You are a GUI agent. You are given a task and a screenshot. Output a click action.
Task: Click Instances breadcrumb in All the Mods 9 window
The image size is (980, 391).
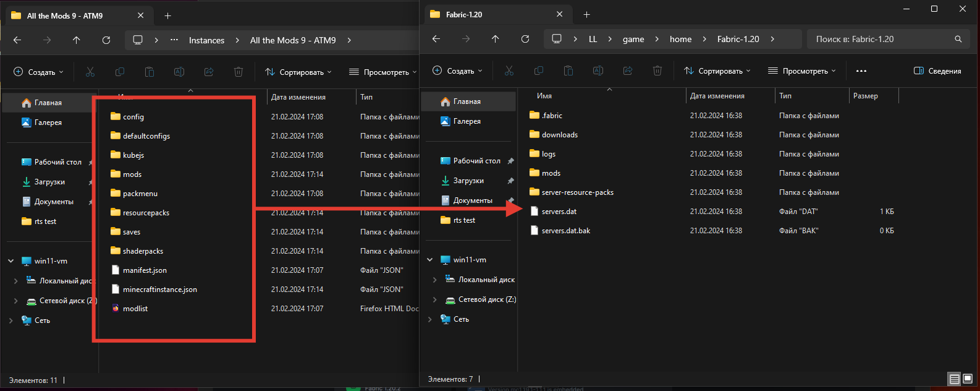pos(206,40)
